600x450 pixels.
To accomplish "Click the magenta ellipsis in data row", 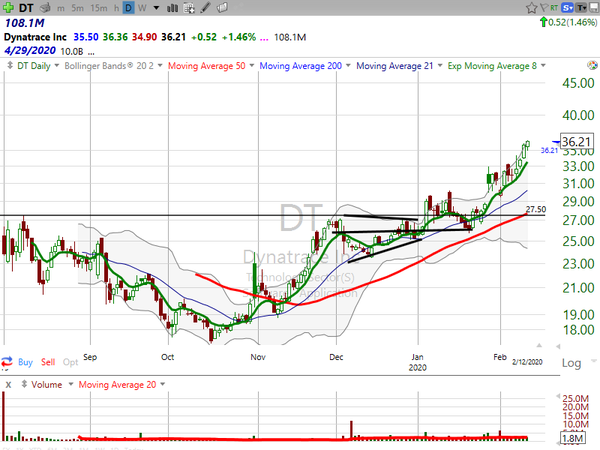I will pyautogui.click(x=264, y=38).
